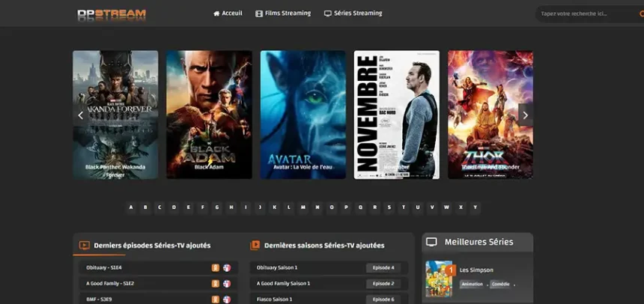The image size is (644, 304).
Task: Filter titles by letter K
Action: click(x=274, y=207)
